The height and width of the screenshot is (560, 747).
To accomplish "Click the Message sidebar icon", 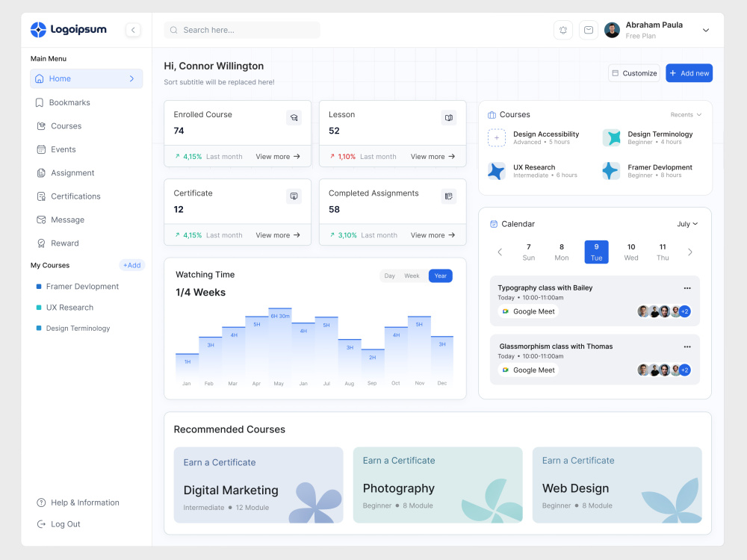I will (x=41, y=220).
